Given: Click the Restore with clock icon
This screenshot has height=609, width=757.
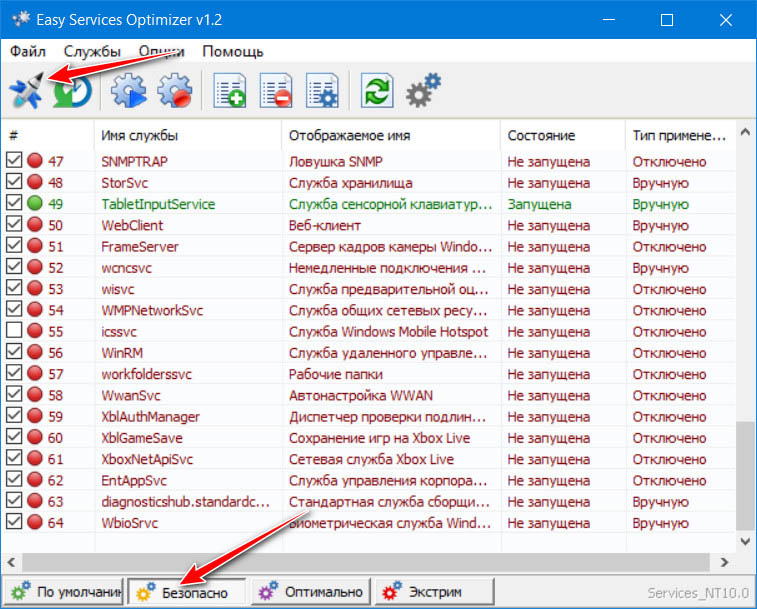Looking at the screenshot, I should (x=72, y=90).
